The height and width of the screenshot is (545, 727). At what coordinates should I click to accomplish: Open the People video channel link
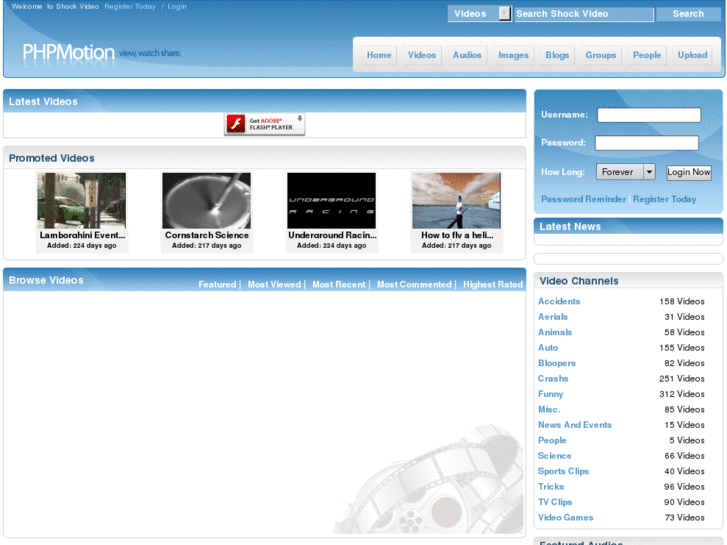click(552, 440)
